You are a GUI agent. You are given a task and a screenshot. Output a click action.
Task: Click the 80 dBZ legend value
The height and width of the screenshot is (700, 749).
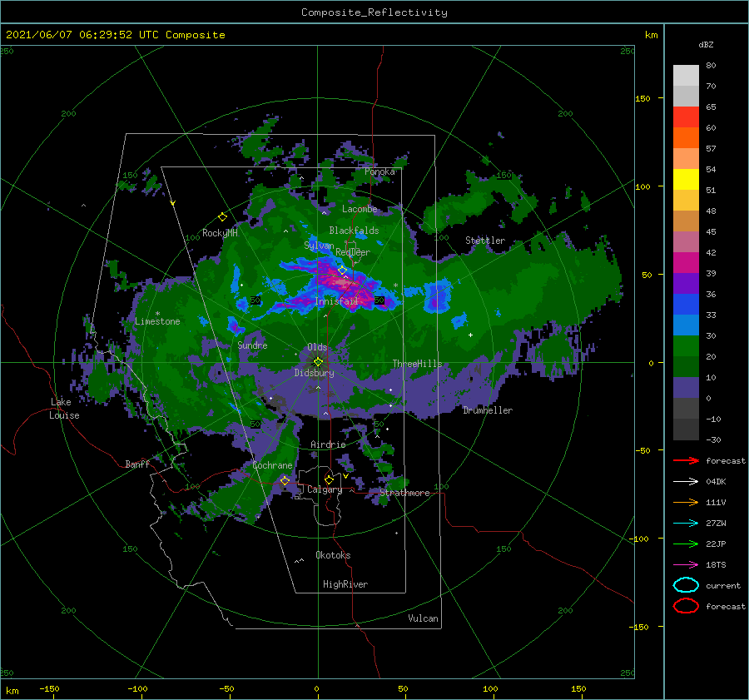coord(711,66)
